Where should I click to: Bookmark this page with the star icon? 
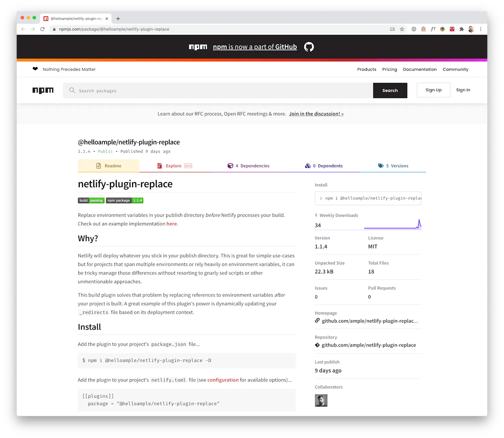[402, 29]
